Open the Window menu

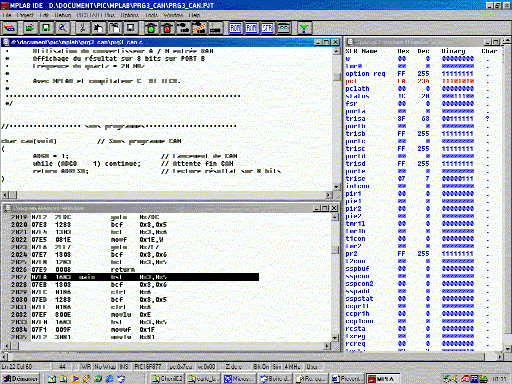click(x=173, y=15)
